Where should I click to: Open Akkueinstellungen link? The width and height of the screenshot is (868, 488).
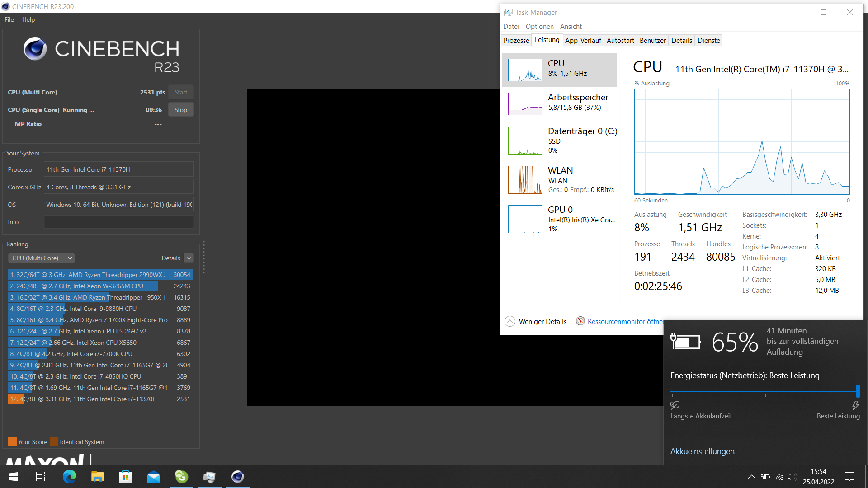(702, 451)
